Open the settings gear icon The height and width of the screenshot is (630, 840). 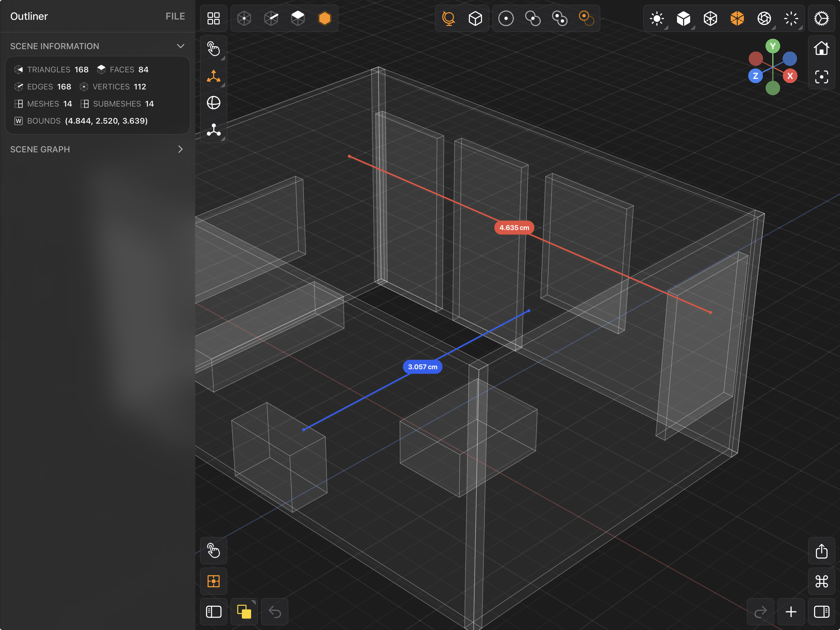[x=821, y=18]
